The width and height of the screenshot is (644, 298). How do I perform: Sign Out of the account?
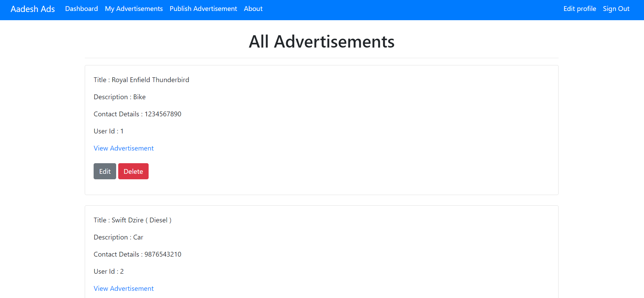point(616,9)
